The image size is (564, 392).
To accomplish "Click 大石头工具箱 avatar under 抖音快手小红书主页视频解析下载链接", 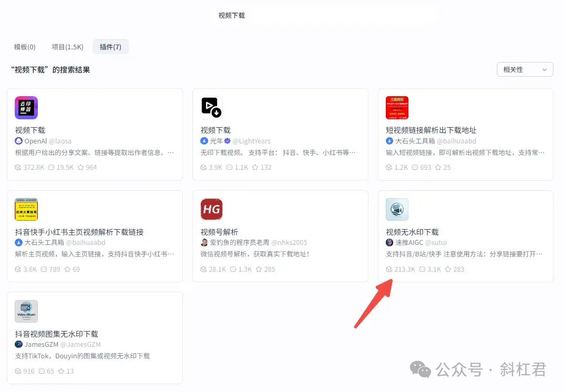I will tap(19, 242).
